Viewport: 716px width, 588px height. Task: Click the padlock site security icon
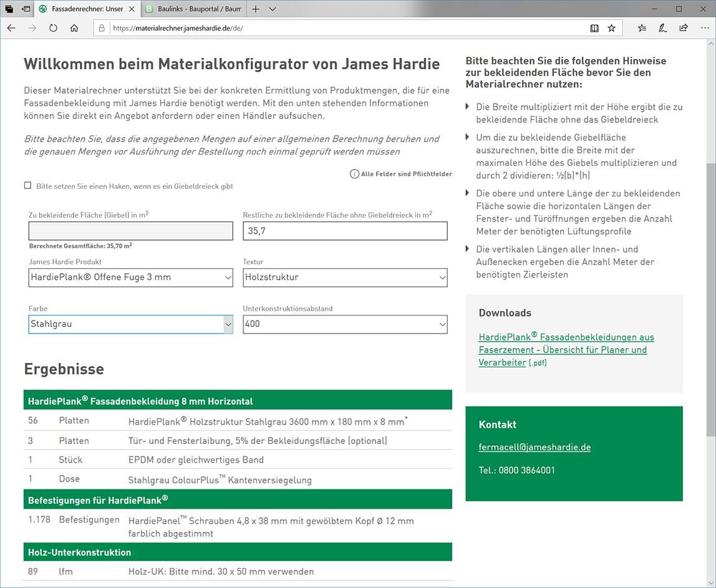tap(102, 28)
